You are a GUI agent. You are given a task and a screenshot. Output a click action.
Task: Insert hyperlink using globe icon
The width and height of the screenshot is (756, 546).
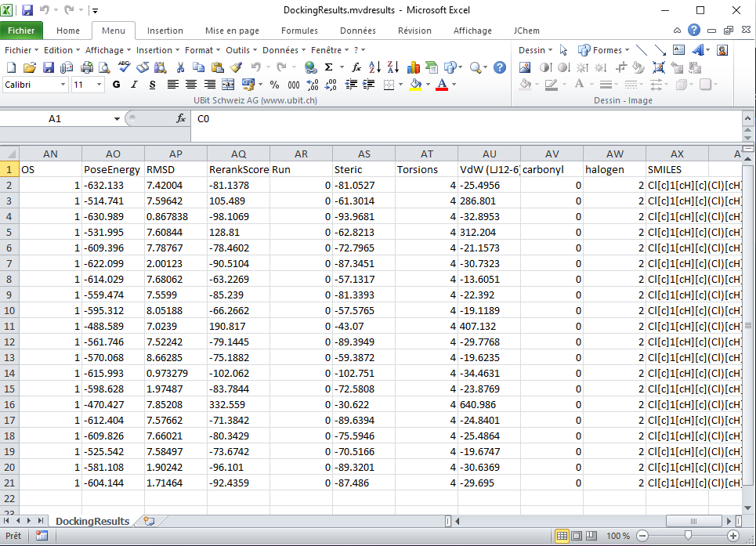[310, 68]
